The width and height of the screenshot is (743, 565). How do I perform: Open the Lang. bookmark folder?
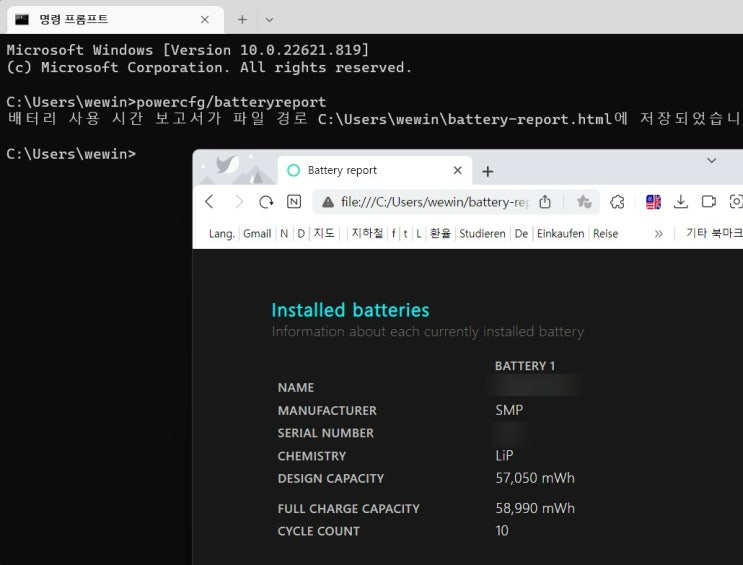(x=222, y=233)
